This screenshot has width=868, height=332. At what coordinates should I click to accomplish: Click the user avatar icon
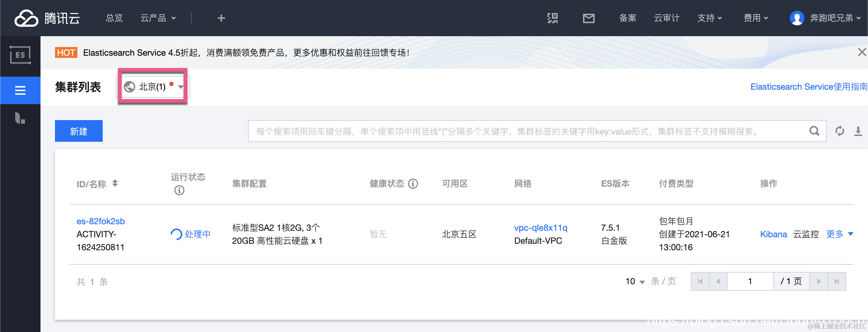click(797, 18)
